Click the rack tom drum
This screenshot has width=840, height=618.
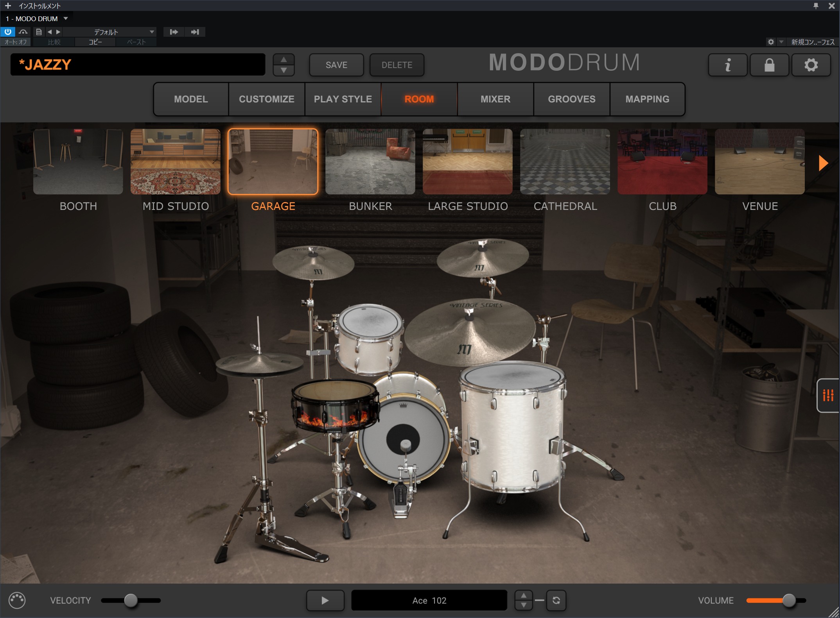pyautogui.click(x=370, y=339)
